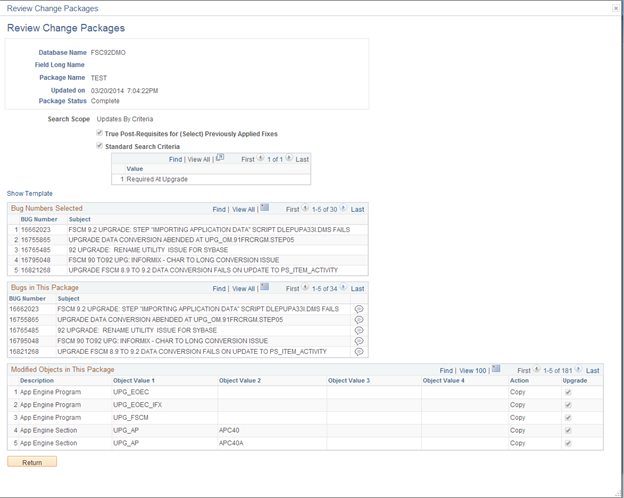Show next rows in Bug Numbers Selected

click(x=343, y=208)
